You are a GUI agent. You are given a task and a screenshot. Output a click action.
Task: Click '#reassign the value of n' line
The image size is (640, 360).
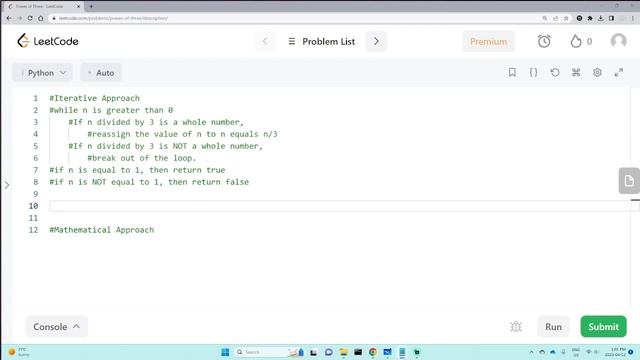click(182, 134)
